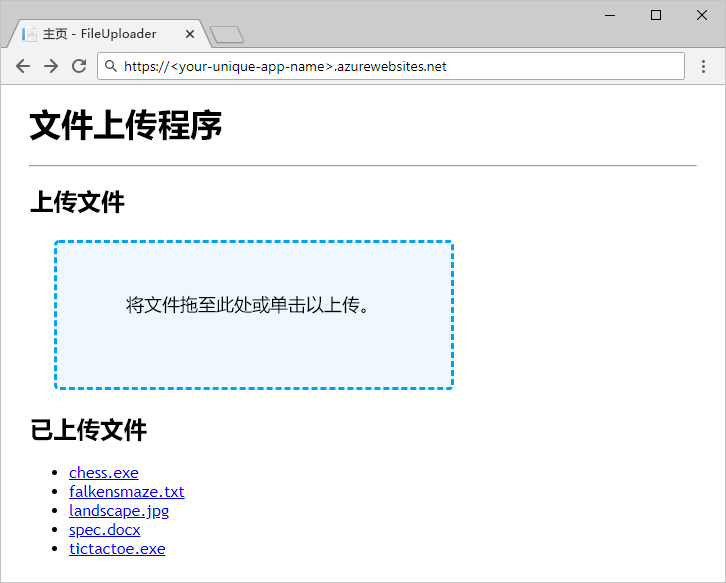Open the landscape.jpg file link
The image size is (726, 583).
click(x=119, y=511)
